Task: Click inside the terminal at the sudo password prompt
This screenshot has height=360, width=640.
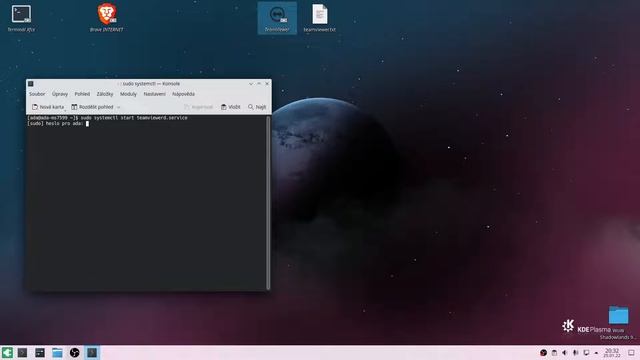Action: pyautogui.click(x=87, y=124)
